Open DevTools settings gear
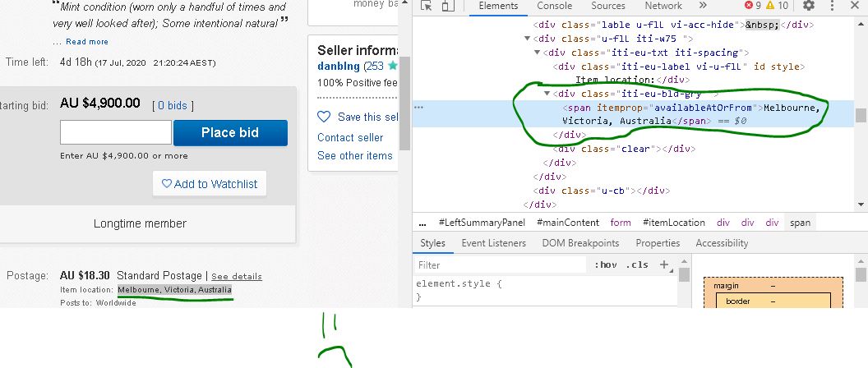The height and width of the screenshot is (368, 868). tap(809, 6)
